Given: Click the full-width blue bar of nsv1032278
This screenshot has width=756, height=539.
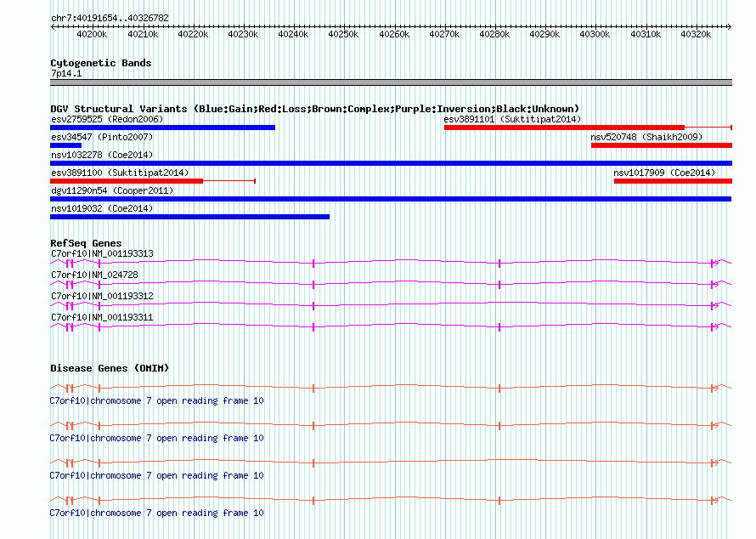Looking at the screenshot, I should pos(391,163).
